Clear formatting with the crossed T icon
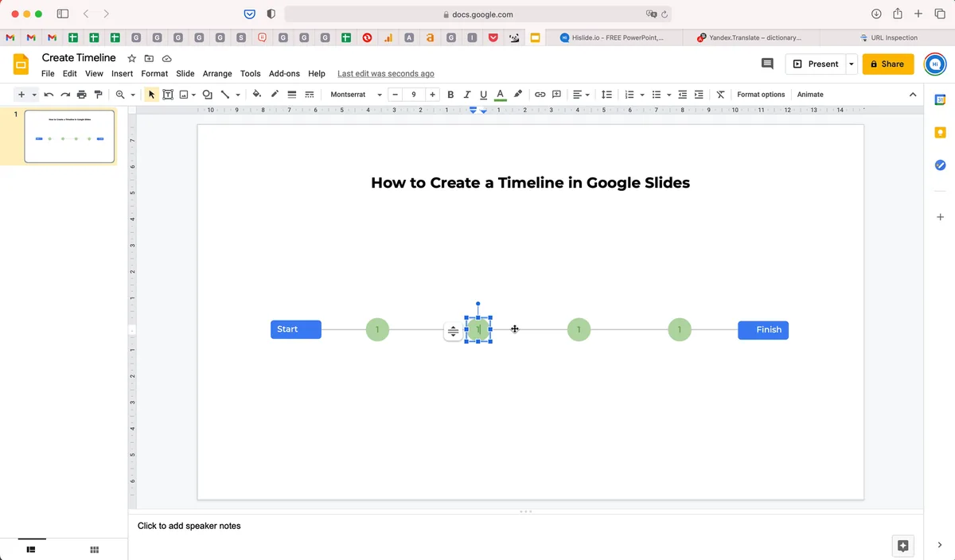 pos(720,95)
